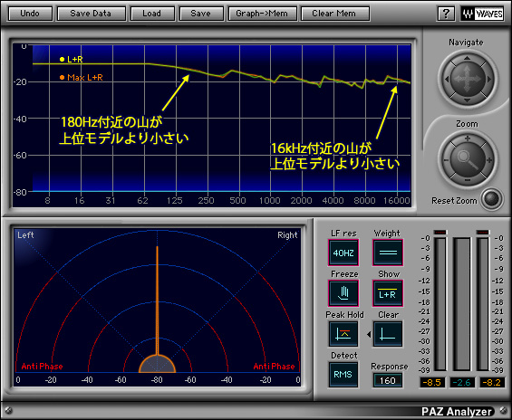Switch Detect mode from RMS
Screen dimensions: 512x420
point(343,375)
